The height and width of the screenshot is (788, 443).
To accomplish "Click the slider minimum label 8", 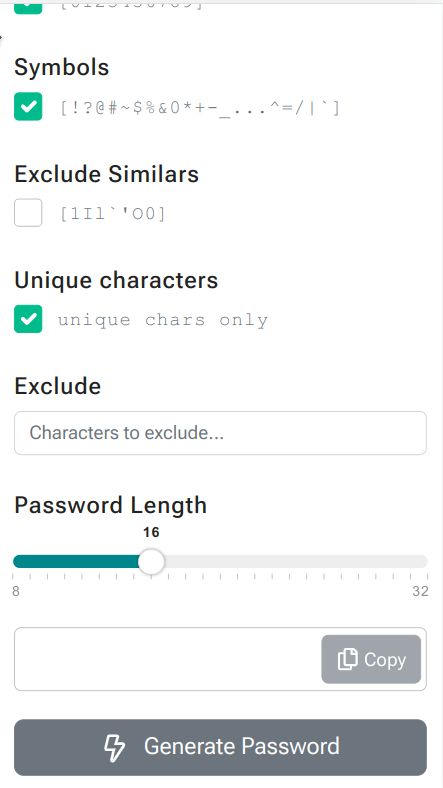I will coord(16,591).
